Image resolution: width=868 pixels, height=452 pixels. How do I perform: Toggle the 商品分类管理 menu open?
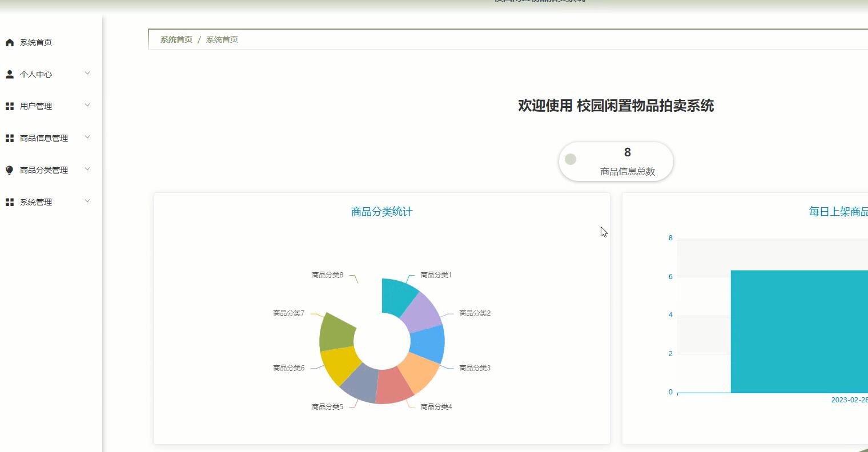(86, 169)
